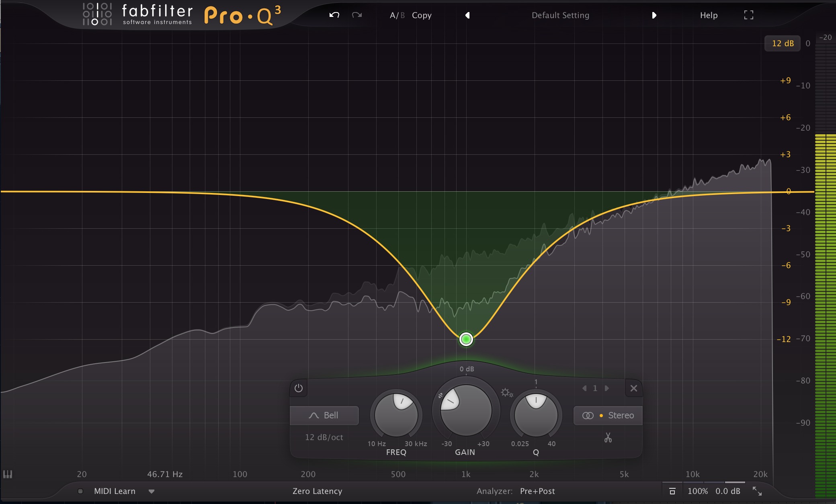Click the 40 maximum label under the Q knob
This screenshot has width=836, height=504.
point(551,444)
